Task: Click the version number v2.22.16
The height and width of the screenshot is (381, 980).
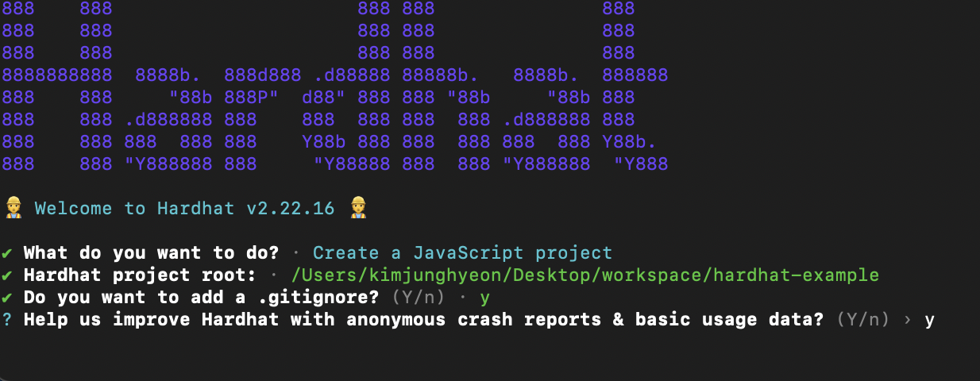Action: pyautogui.click(x=291, y=209)
